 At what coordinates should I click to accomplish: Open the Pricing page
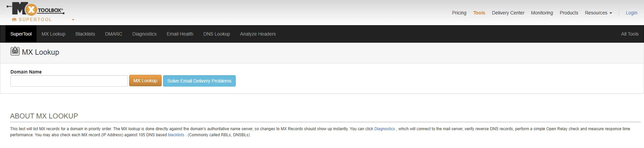pyautogui.click(x=459, y=13)
